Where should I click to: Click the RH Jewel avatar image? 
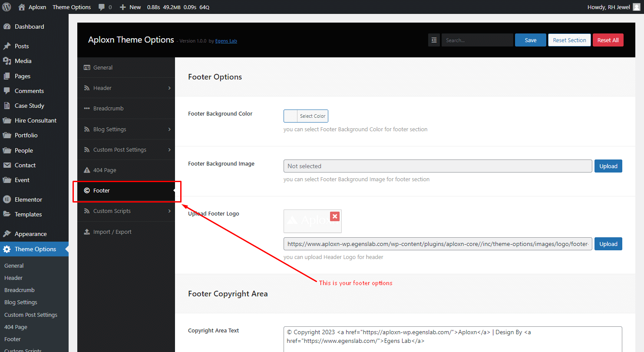pyautogui.click(x=636, y=7)
